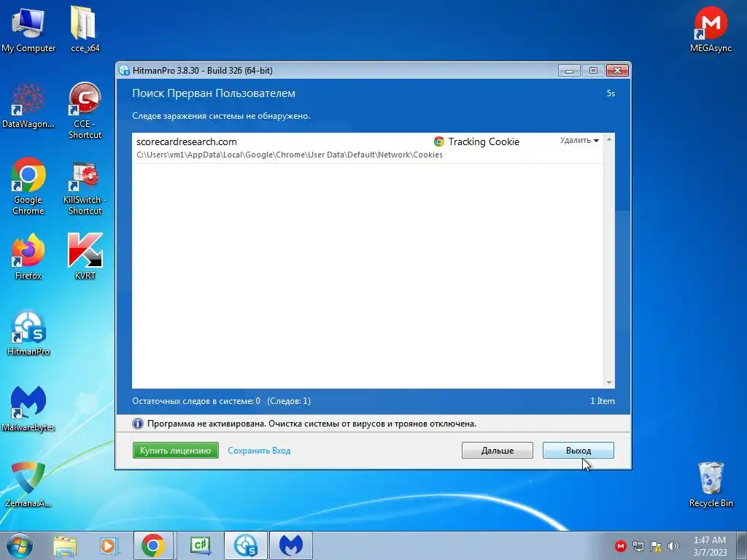
Task: Open the C# application taskbar button
Action: tap(201, 545)
